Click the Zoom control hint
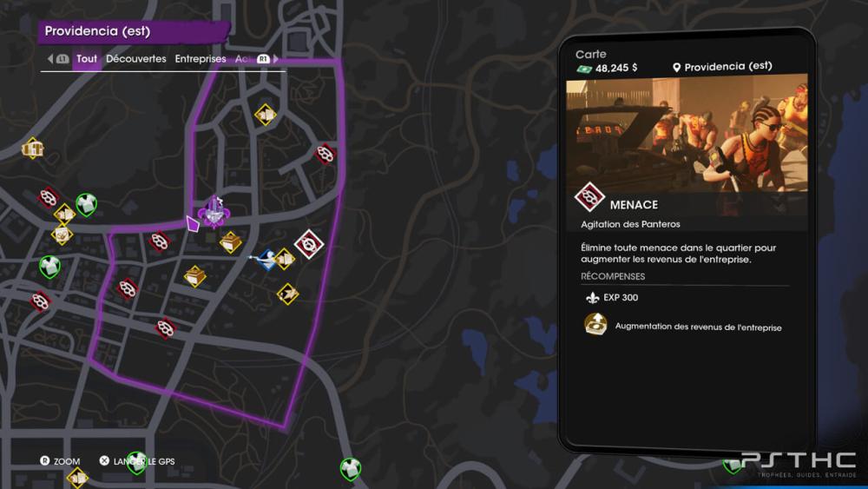Screen dimensions: 868x489 (x=60, y=461)
